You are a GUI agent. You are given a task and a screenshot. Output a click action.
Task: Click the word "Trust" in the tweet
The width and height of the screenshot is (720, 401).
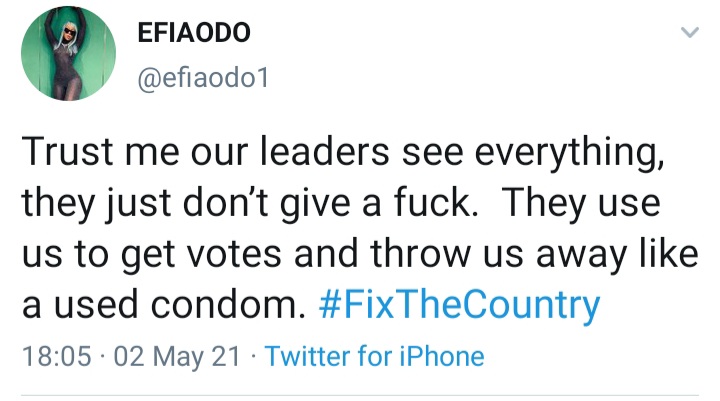67,151
